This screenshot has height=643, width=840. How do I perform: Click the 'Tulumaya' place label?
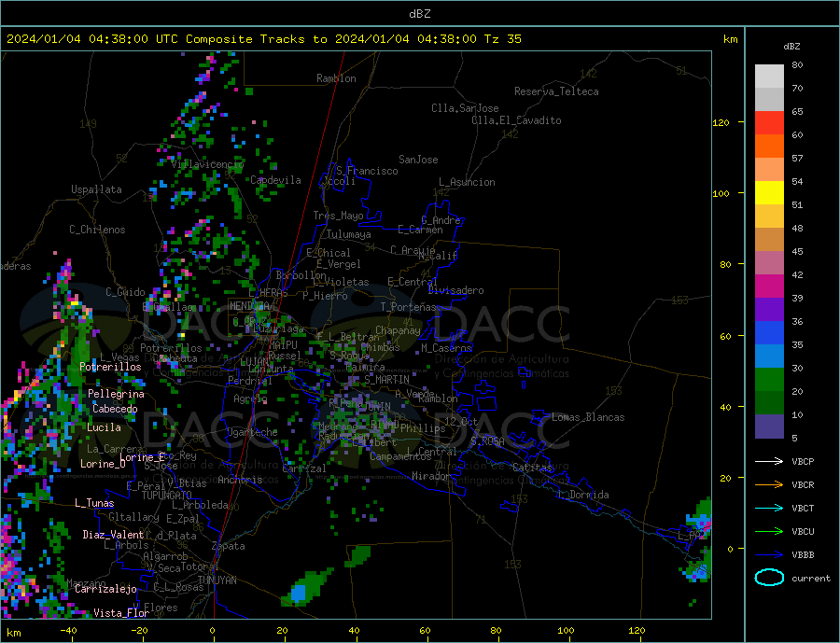pyautogui.click(x=349, y=234)
